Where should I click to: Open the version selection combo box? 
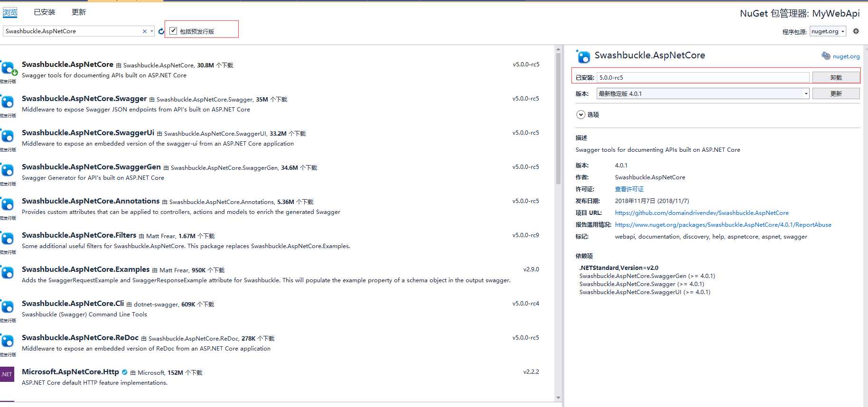coord(703,93)
